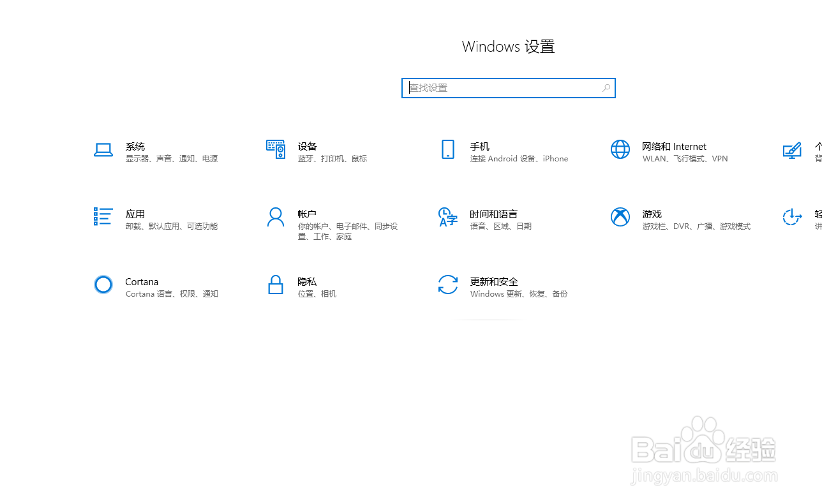The image size is (822, 504).
Task: Click the text WLAN、飞行模式、VPN
Action: [685, 159]
